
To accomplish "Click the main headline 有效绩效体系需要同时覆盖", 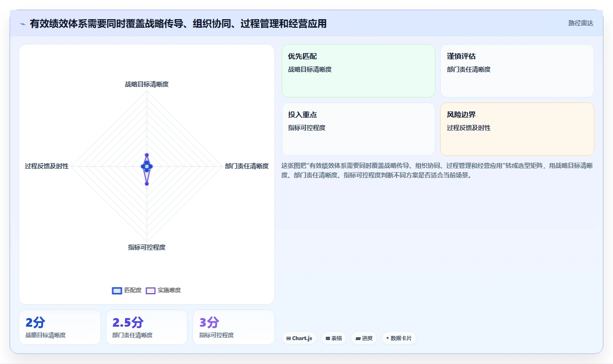I will [x=178, y=23].
